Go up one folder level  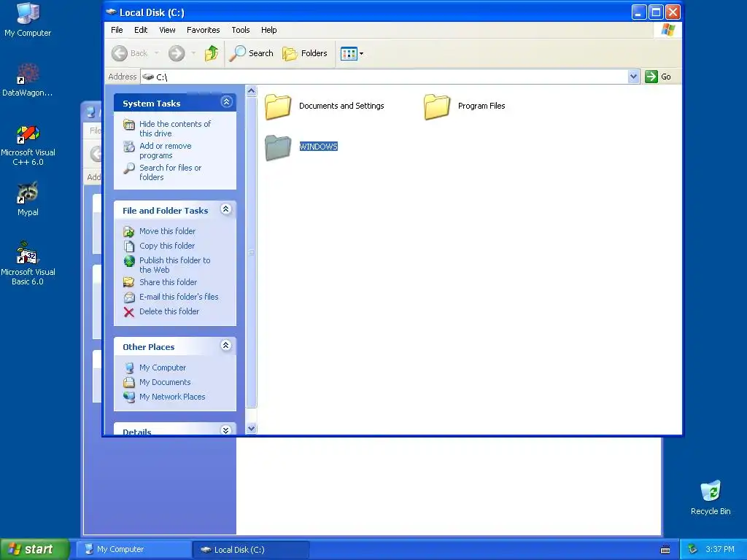pos(212,53)
